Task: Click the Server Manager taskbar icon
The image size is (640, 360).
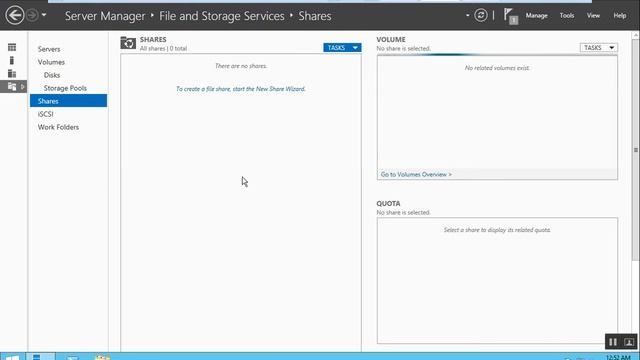Action: coord(40,357)
